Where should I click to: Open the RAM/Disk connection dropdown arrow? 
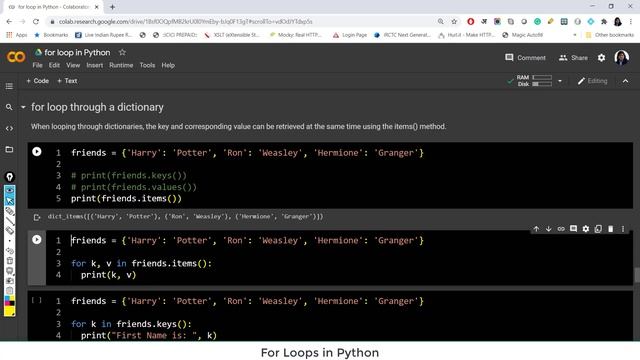560,81
